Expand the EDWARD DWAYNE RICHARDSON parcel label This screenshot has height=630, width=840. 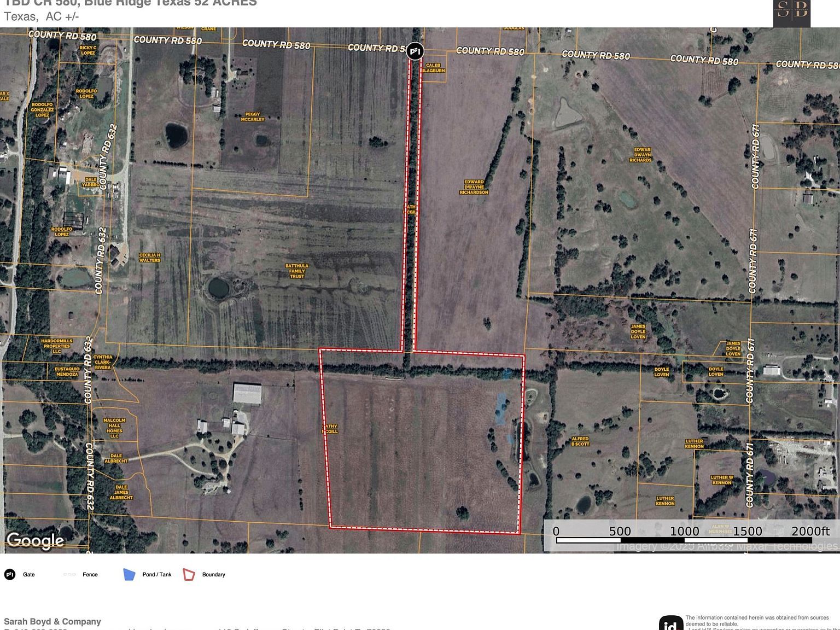pos(472,186)
